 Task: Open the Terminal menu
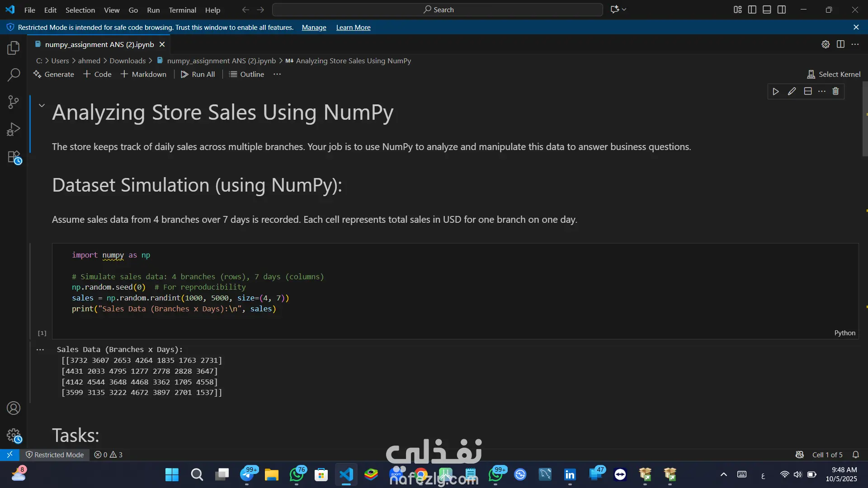coord(182,10)
